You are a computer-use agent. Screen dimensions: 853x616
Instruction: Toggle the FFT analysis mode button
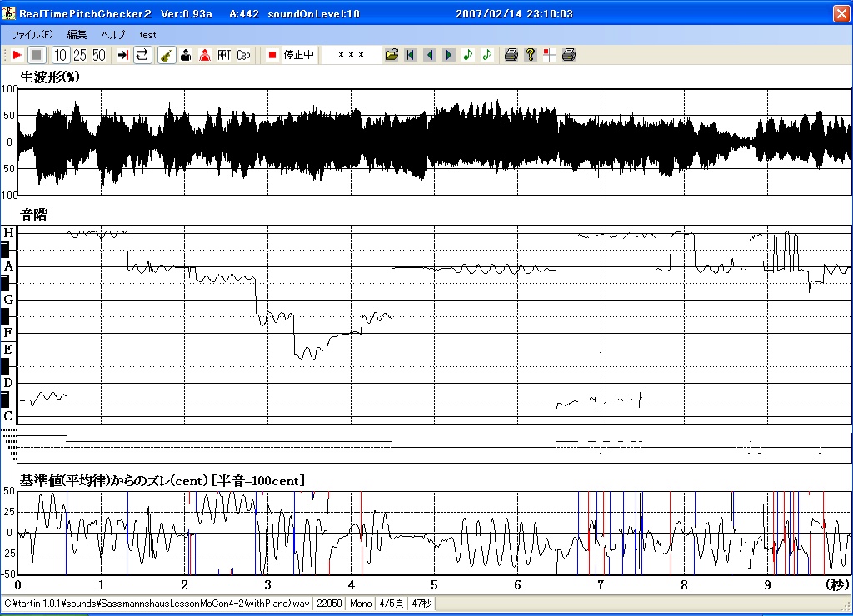224,55
